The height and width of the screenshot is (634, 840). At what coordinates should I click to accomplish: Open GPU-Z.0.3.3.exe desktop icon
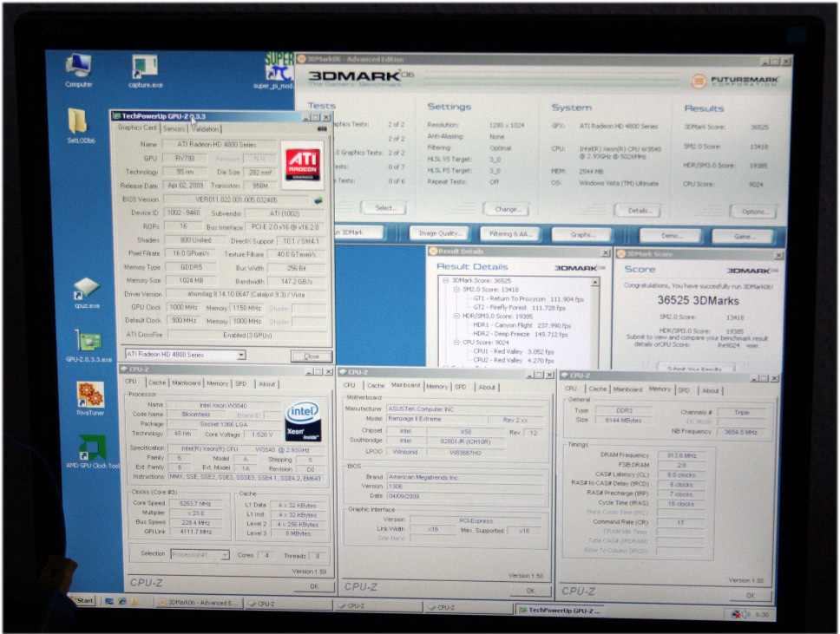pos(89,345)
